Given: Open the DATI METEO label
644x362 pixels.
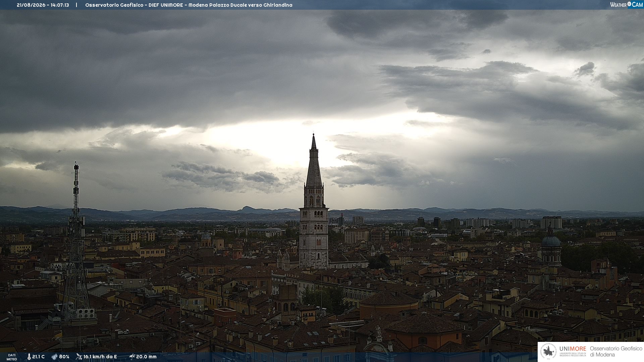Looking at the screenshot, I should pos(12,357).
